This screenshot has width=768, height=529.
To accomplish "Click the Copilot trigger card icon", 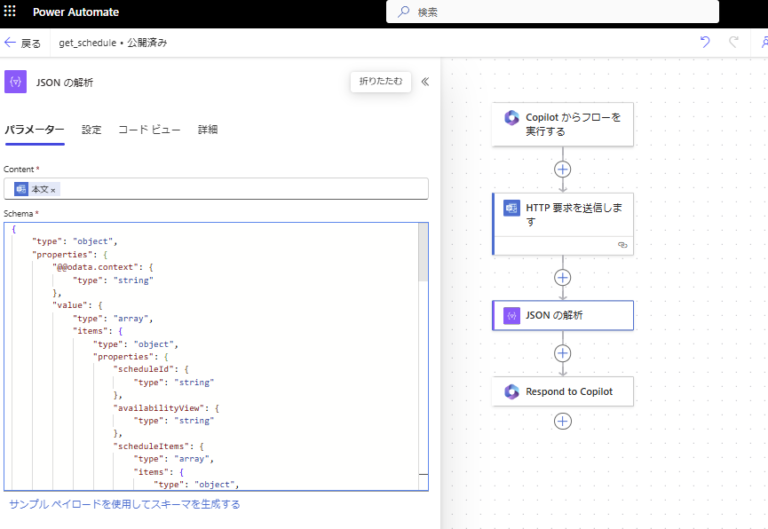I will pyautogui.click(x=512, y=118).
